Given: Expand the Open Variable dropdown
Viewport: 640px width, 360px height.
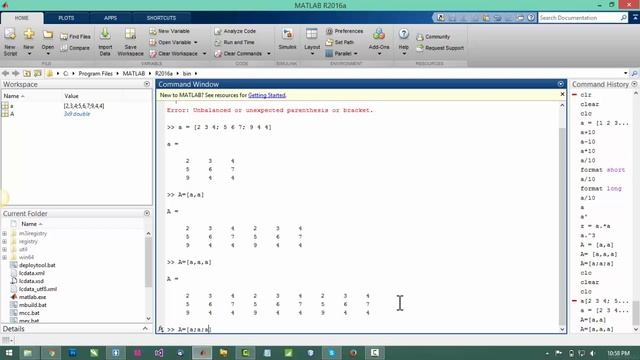Looking at the screenshot, I should coord(196,42).
